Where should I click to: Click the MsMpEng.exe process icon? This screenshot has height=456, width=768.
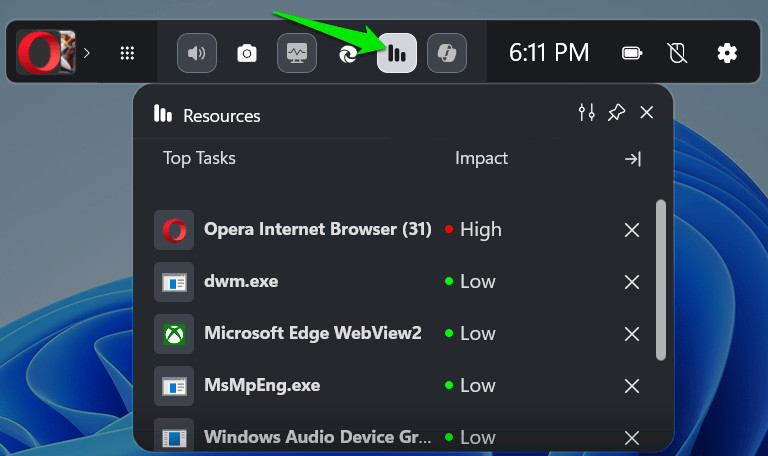coord(174,385)
